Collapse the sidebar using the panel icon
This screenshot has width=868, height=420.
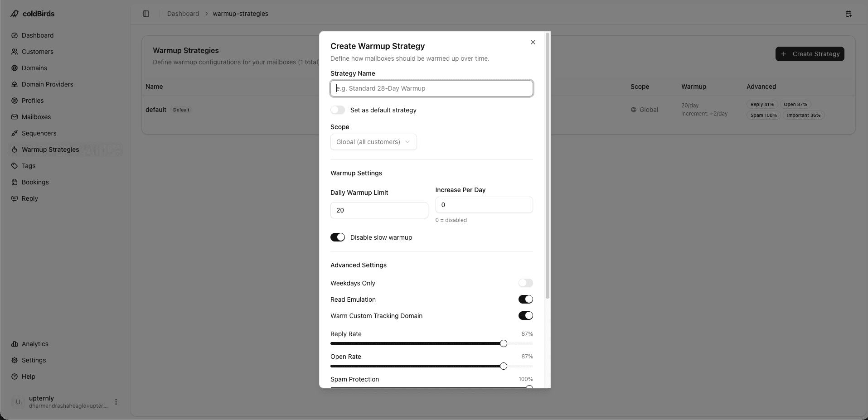click(x=146, y=14)
